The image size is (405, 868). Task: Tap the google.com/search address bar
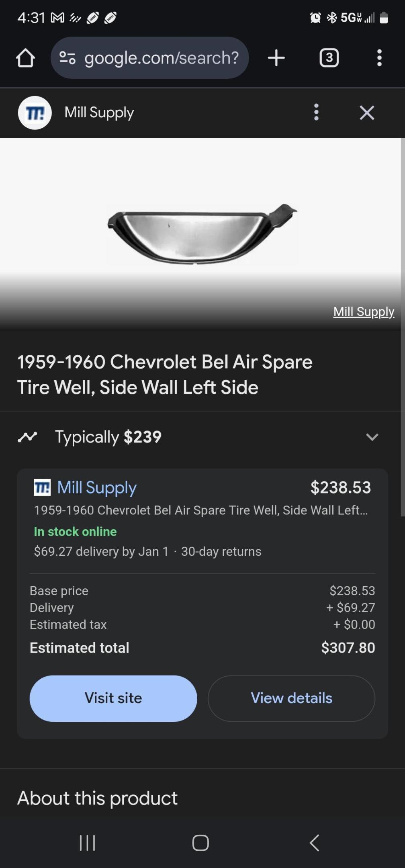(161, 57)
